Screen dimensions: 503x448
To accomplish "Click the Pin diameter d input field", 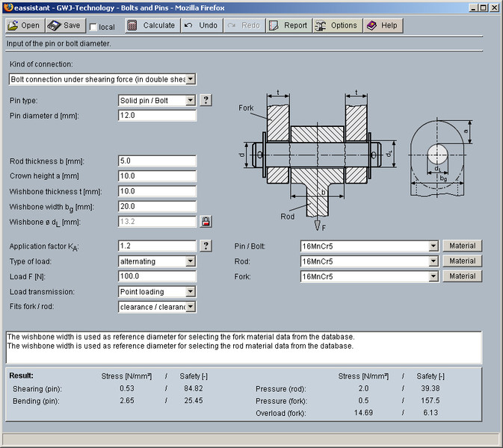I will point(157,116).
